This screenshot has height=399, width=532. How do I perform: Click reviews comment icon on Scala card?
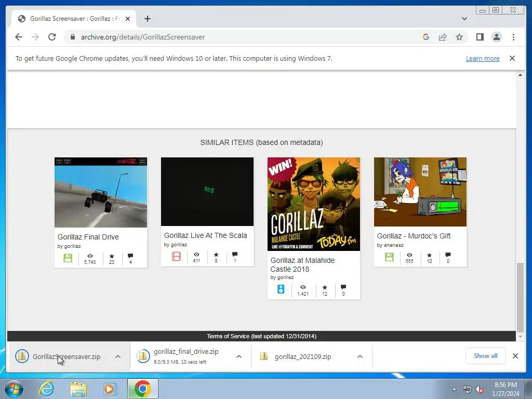click(235, 255)
